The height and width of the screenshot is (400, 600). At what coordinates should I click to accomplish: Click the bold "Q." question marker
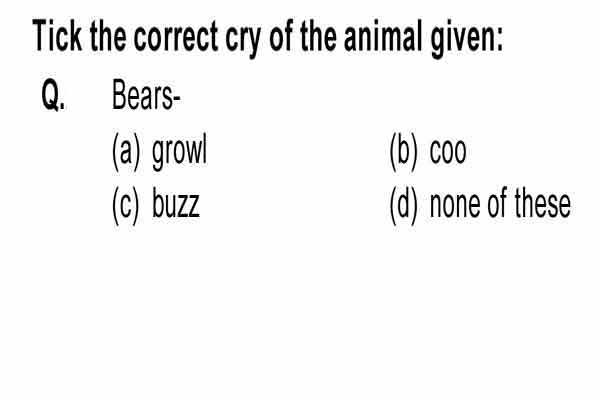tap(53, 96)
